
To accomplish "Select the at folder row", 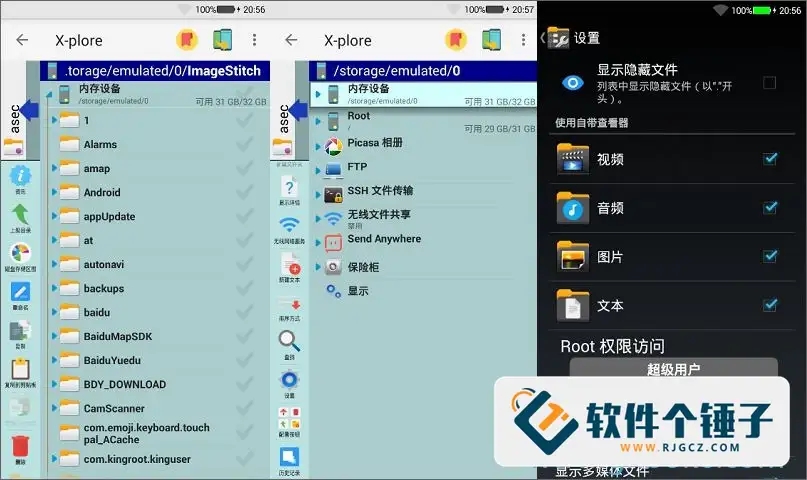I will click(x=157, y=240).
